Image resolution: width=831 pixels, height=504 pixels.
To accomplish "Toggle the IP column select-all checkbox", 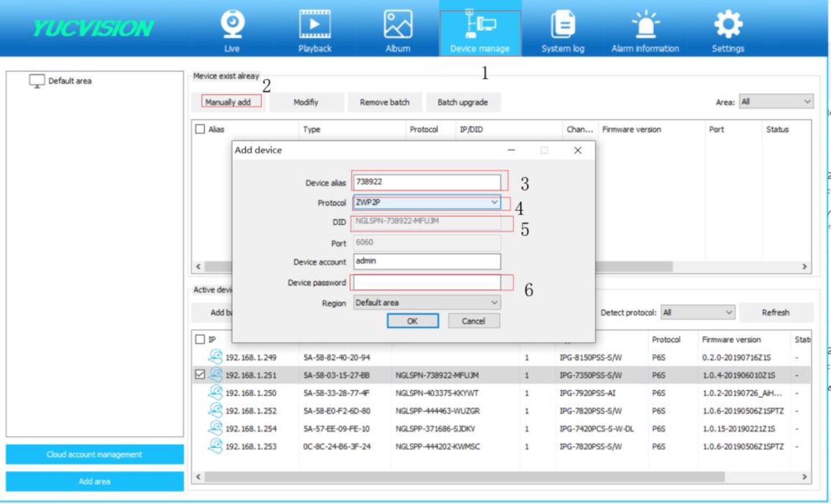I will [200, 339].
